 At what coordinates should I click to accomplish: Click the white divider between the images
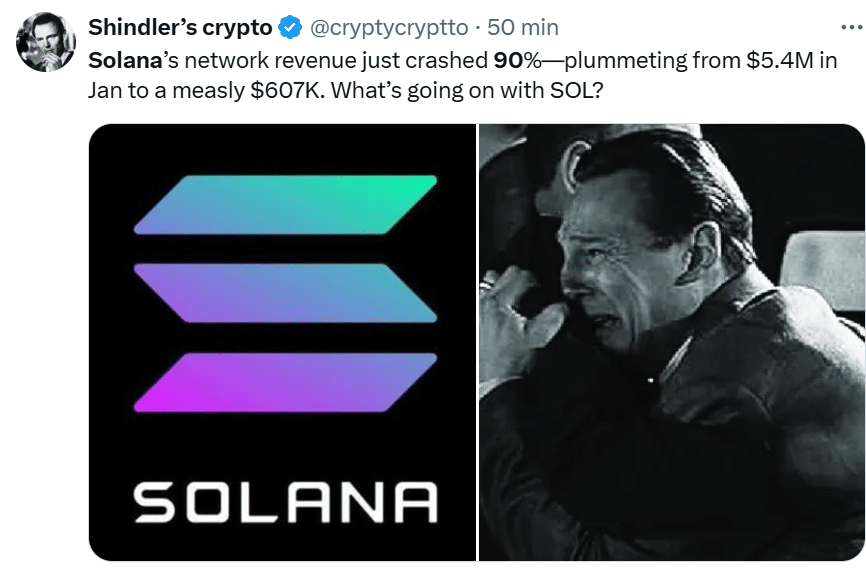478,340
